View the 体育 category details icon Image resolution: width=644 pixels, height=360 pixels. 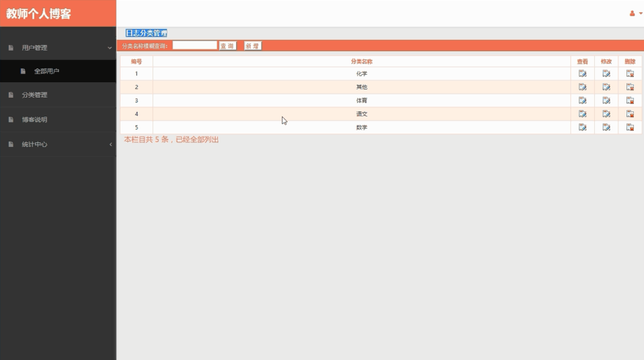click(583, 100)
